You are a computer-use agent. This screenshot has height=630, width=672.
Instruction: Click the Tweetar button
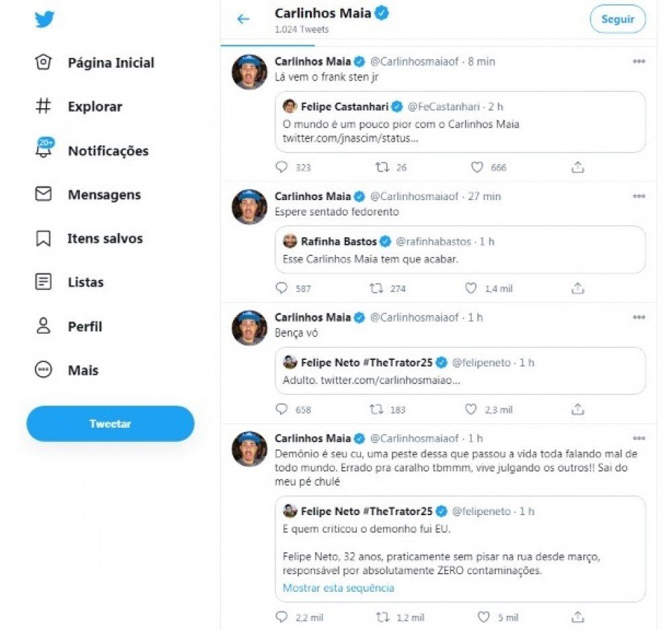[x=111, y=424]
